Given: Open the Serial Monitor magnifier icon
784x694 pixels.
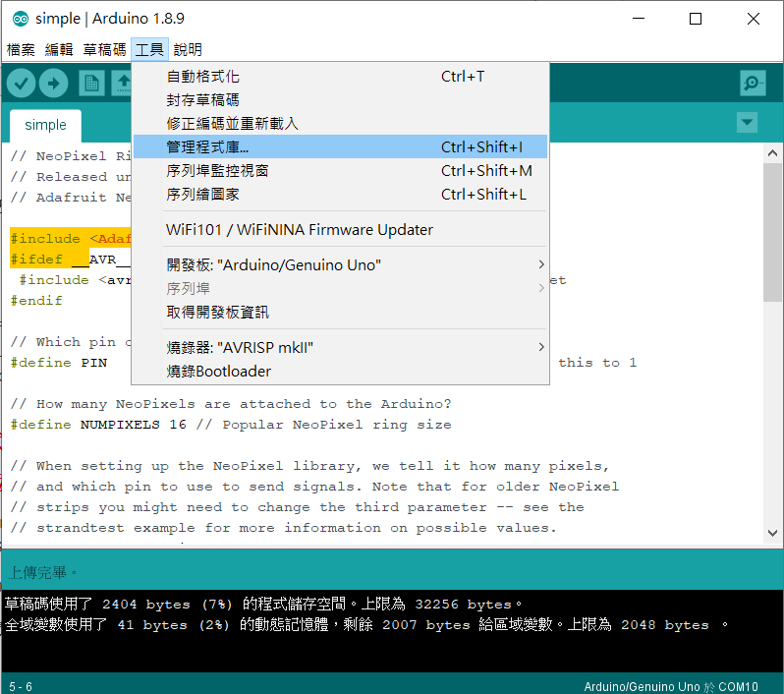Looking at the screenshot, I should coord(753,84).
